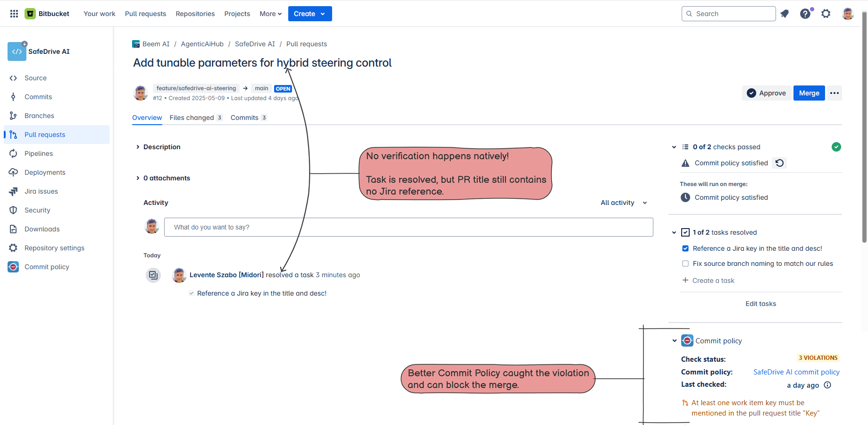Click the refresh icon next to Commit policy satisfied
This screenshot has width=868, height=425.
[x=779, y=163]
